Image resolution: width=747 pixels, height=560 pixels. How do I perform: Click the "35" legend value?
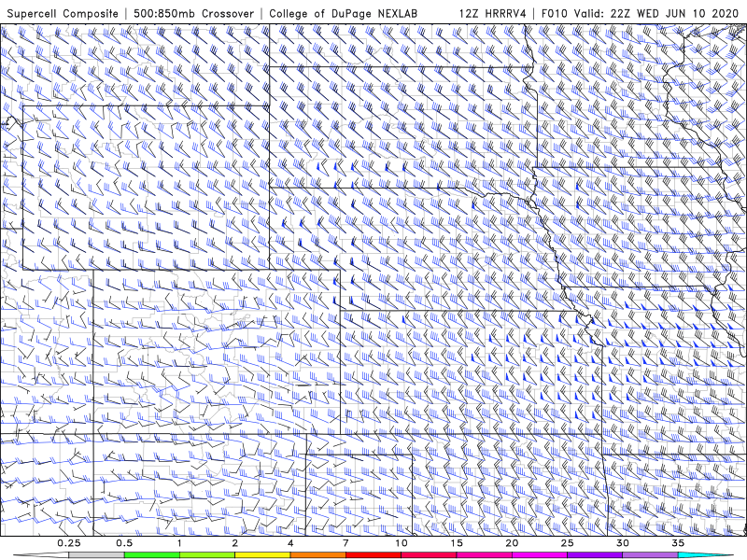(678, 543)
